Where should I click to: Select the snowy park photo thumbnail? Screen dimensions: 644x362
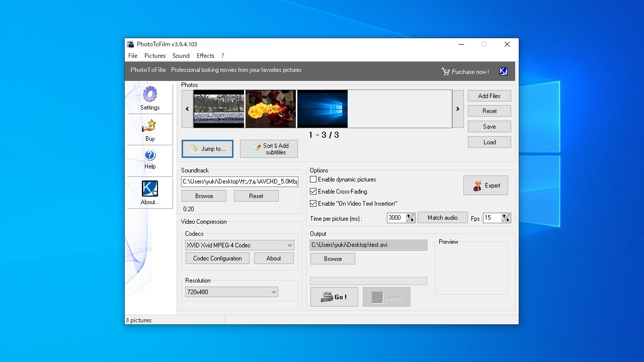pyautogui.click(x=219, y=109)
